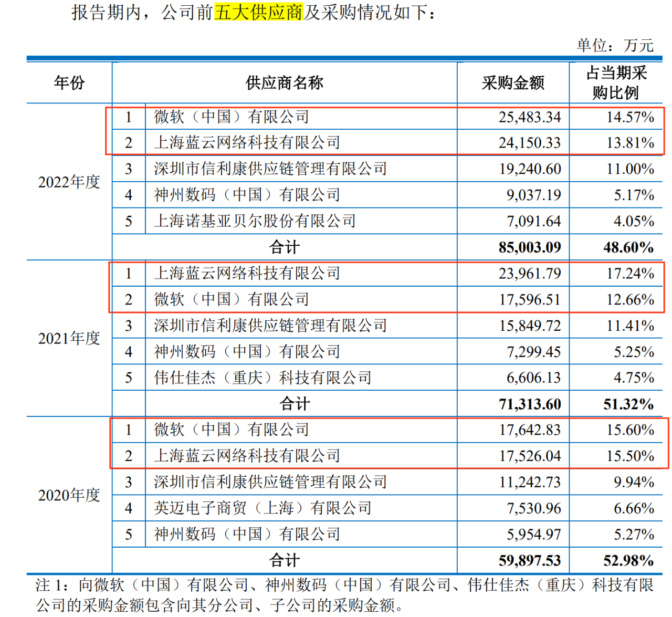Viewport: 672px width, 617px height.
Task: Select the "2022年度" year cell
Action: point(69,182)
